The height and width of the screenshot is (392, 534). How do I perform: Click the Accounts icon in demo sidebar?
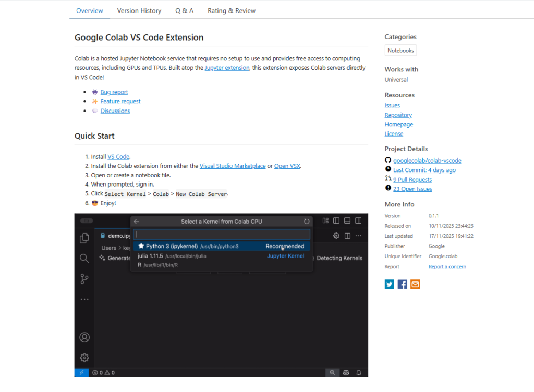pos(84,337)
